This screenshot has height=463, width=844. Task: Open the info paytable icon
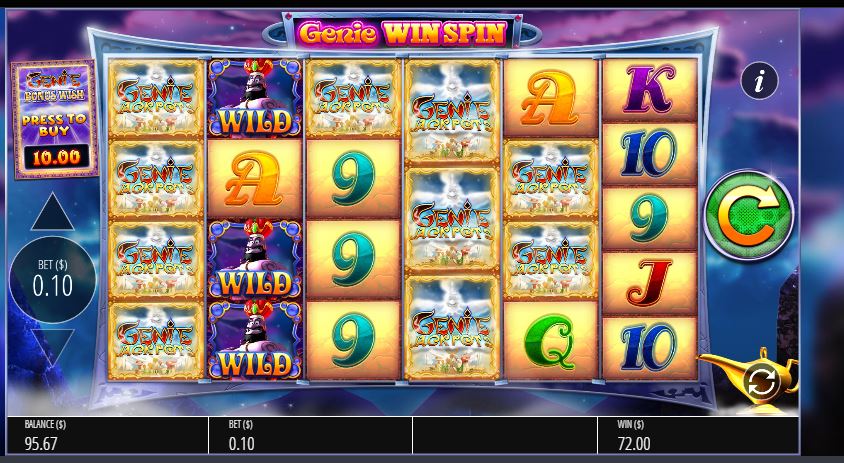(x=759, y=81)
